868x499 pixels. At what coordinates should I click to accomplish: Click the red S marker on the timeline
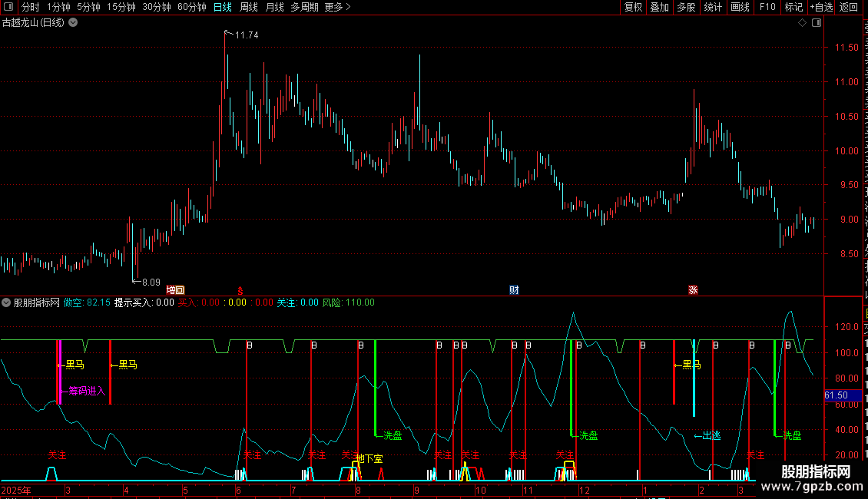[x=240, y=290]
